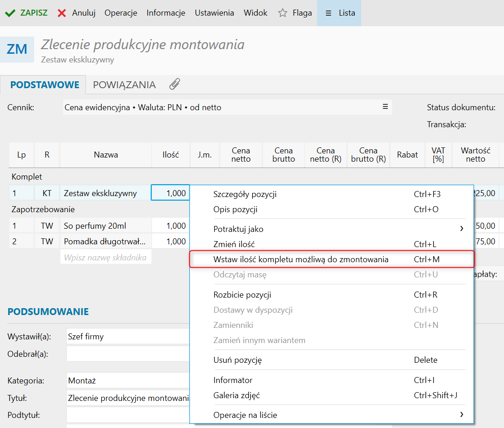
Task: Click the blue ZM document badge
Action: (x=17, y=50)
